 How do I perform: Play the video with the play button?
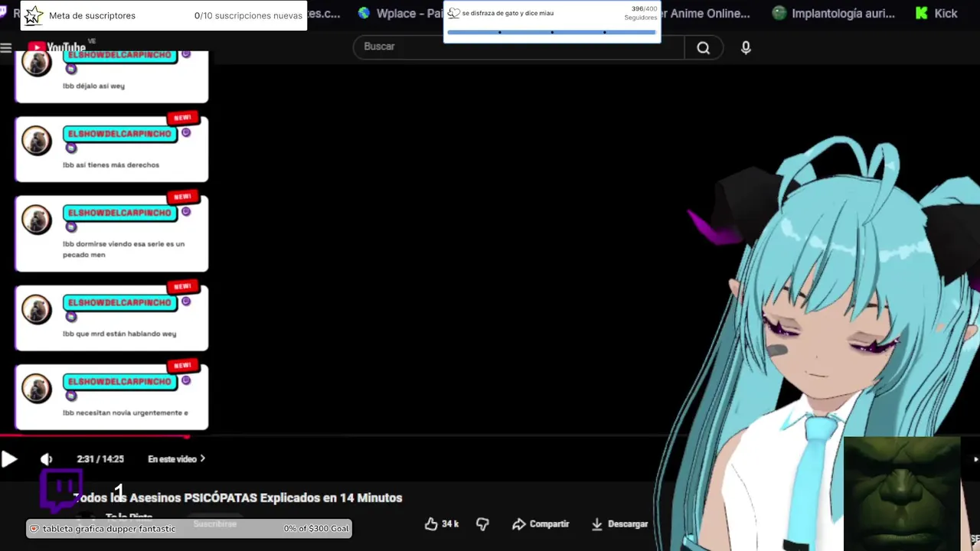coord(8,459)
